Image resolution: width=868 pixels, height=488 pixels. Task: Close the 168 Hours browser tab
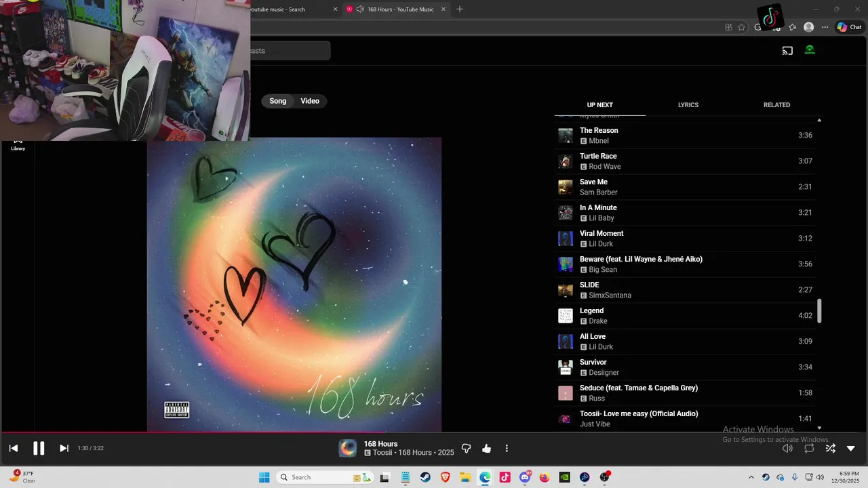tap(443, 9)
